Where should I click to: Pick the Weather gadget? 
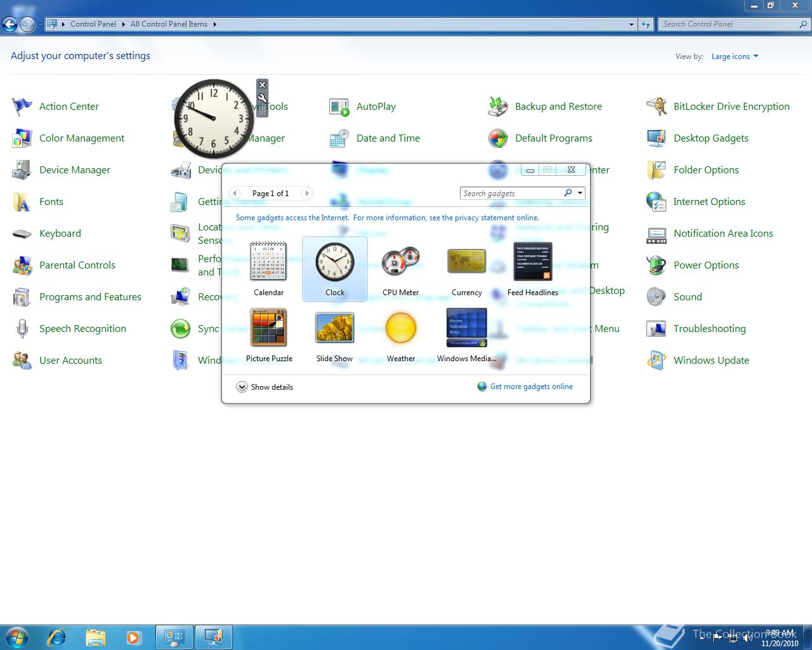pos(401,335)
